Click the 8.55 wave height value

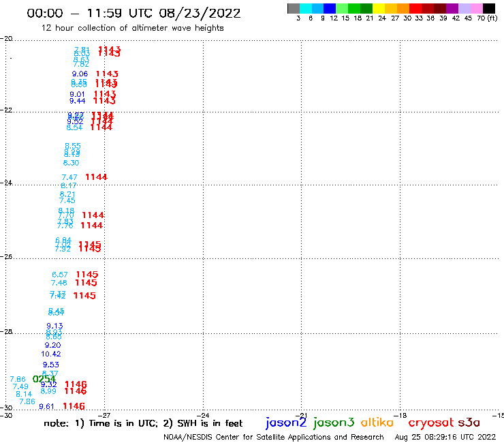point(73,146)
